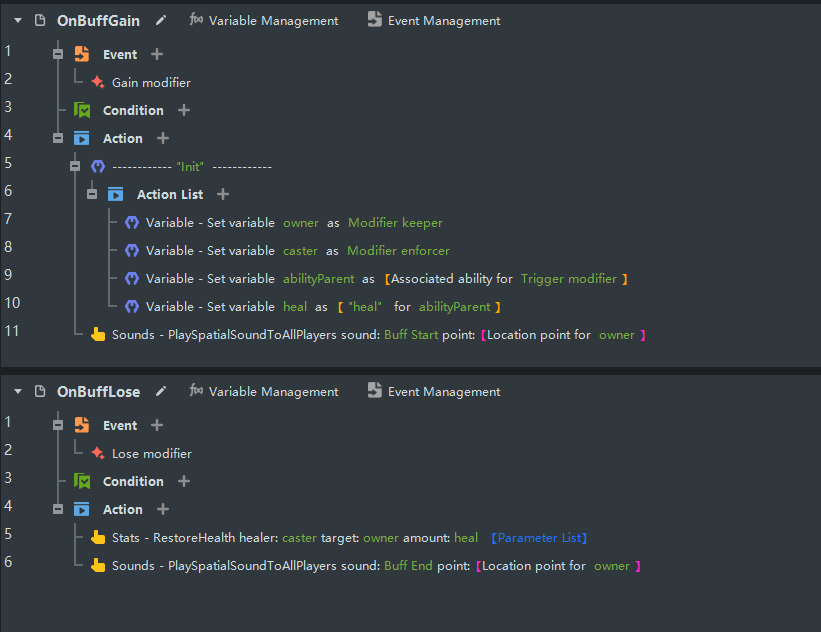The width and height of the screenshot is (821, 632).
Task: Add a new event in OnBuffGain
Action: click(x=157, y=54)
